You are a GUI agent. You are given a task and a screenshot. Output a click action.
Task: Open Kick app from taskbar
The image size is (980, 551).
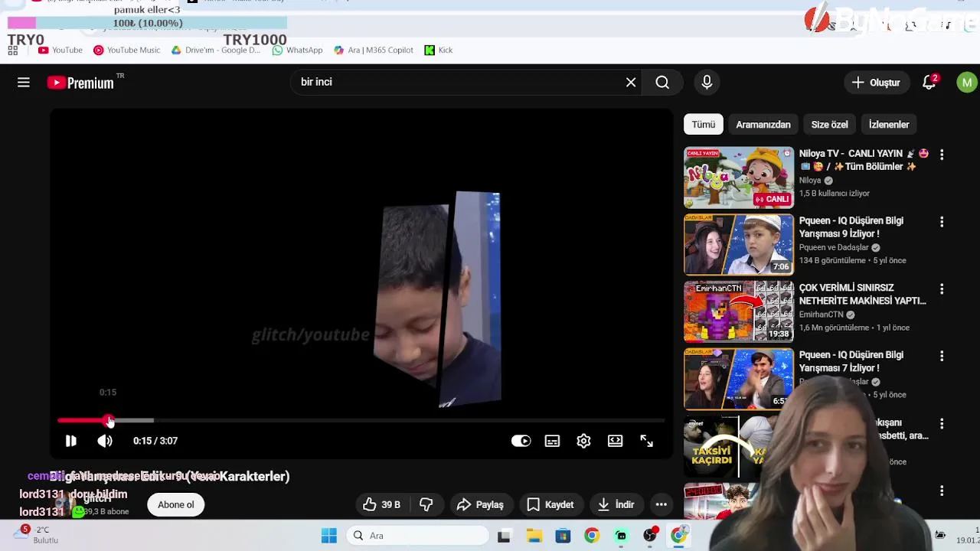click(x=621, y=536)
